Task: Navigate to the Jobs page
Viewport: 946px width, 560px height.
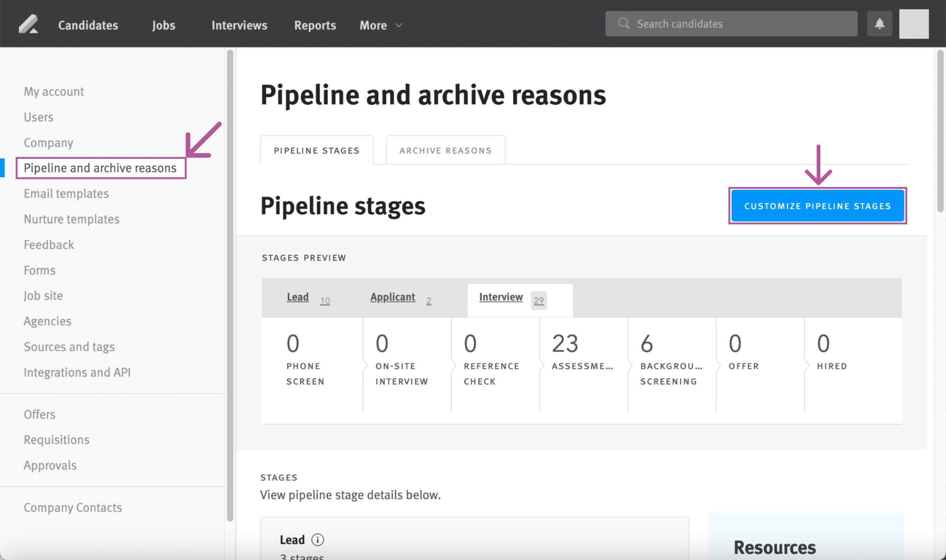Action: click(x=163, y=25)
